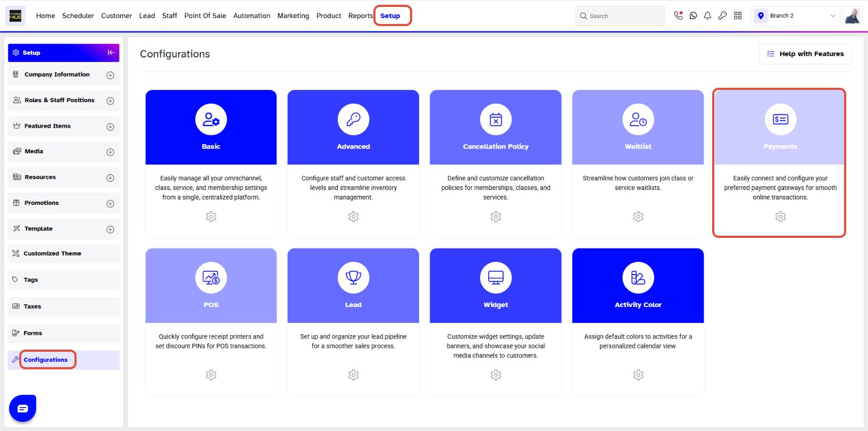Expand the Promotions sidebar section

110,203
